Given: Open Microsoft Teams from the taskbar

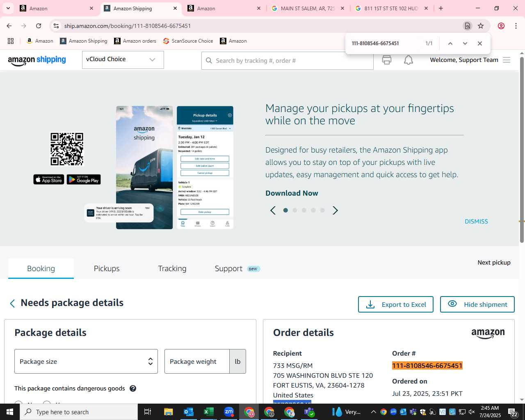Looking at the screenshot, I should [309, 412].
